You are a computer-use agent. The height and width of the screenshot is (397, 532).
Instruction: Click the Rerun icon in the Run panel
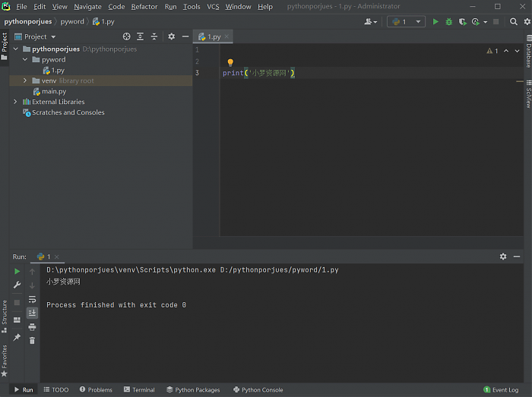coord(17,271)
